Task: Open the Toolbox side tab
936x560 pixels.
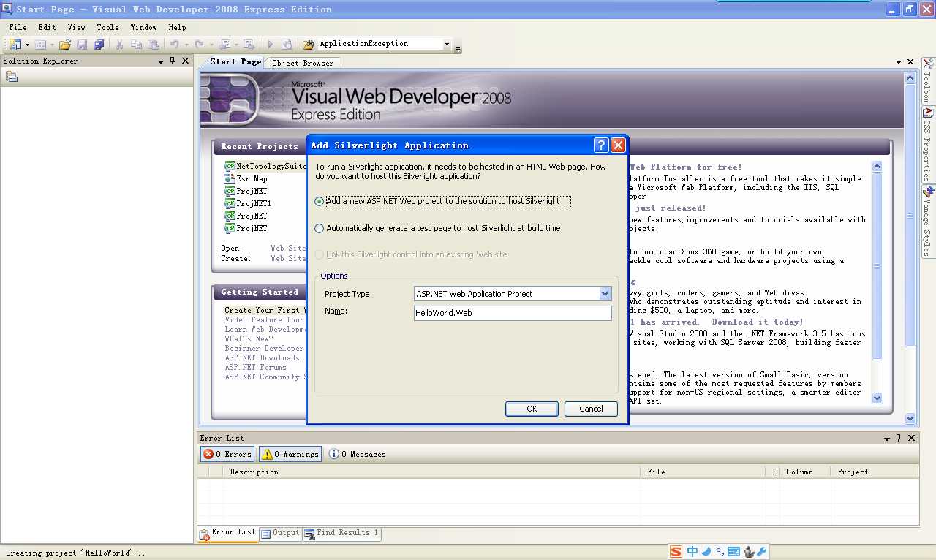Action: [x=928, y=82]
